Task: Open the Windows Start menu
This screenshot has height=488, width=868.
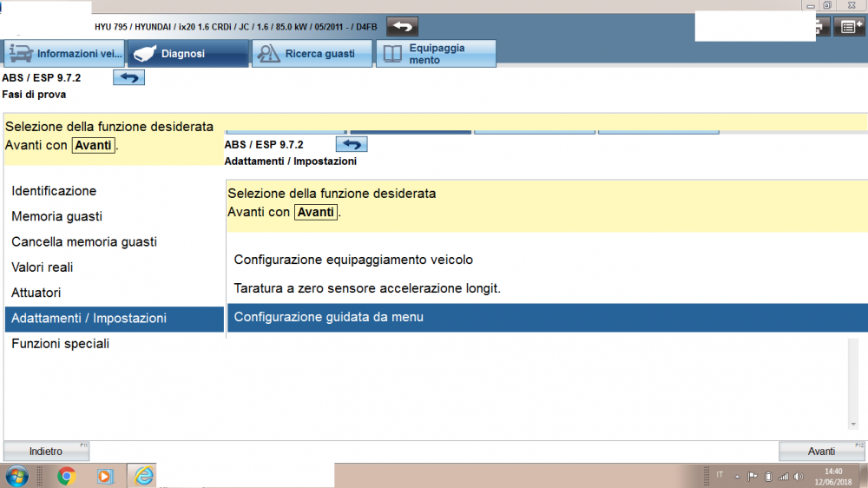Action: point(16,477)
